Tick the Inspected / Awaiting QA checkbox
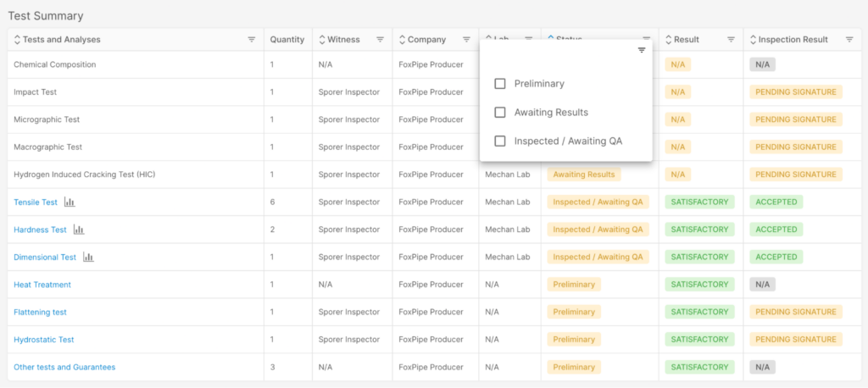The height and width of the screenshot is (388, 868). pos(500,141)
